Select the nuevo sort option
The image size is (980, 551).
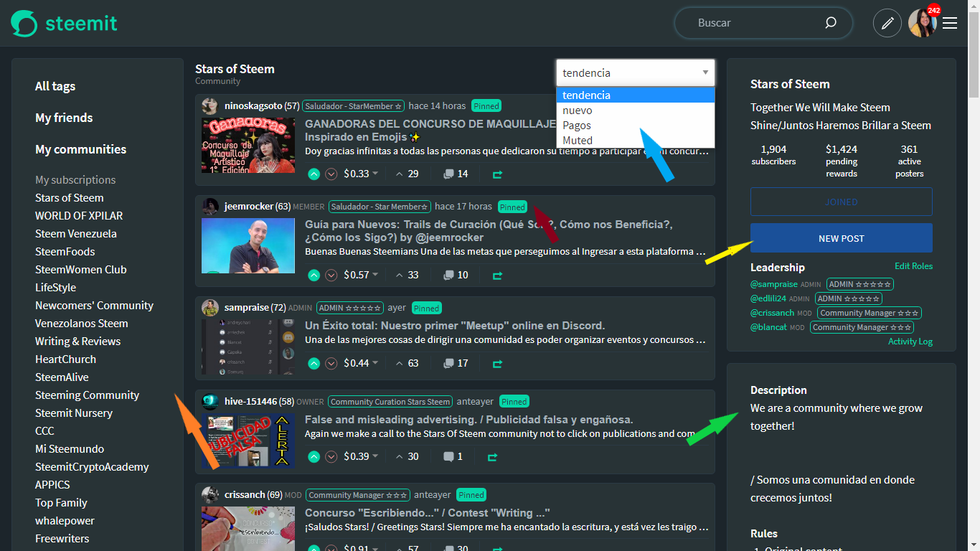636,110
